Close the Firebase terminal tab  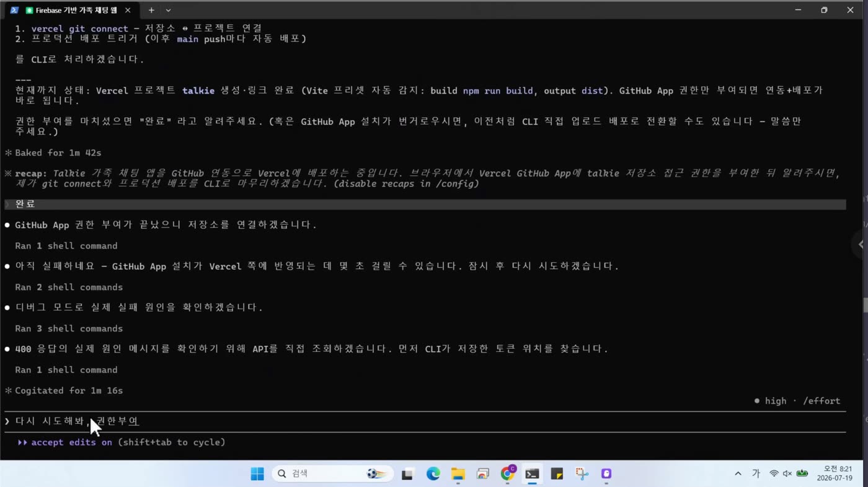(x=128, y=10)
